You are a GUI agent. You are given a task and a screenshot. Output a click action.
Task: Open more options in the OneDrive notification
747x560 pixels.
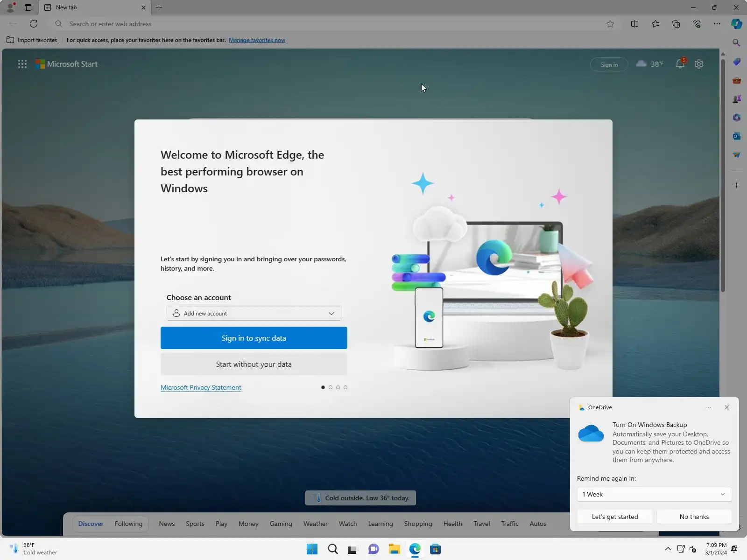click(708, 407)
